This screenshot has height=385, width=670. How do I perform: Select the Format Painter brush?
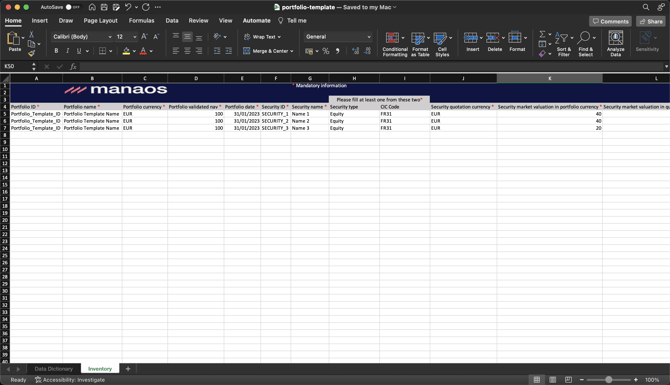(31, 53)
